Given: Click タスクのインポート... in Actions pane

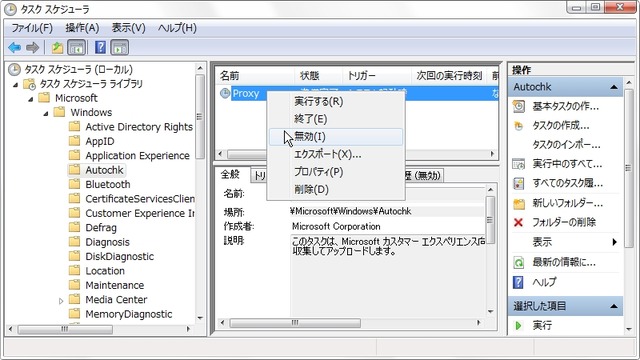Looking at the screenshot, I should tap(566, 144).
